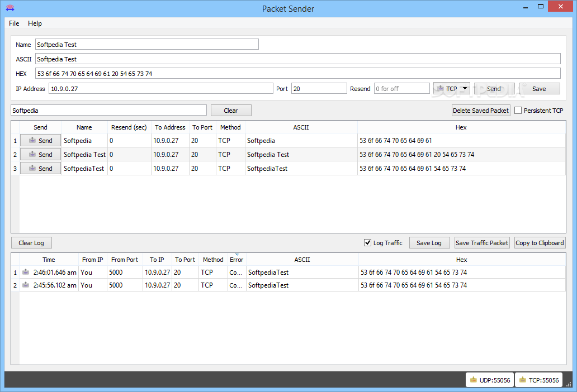Screen dimensions: 577x392
Task: Click the top Send button next to Save
Action: coord(494,89)
